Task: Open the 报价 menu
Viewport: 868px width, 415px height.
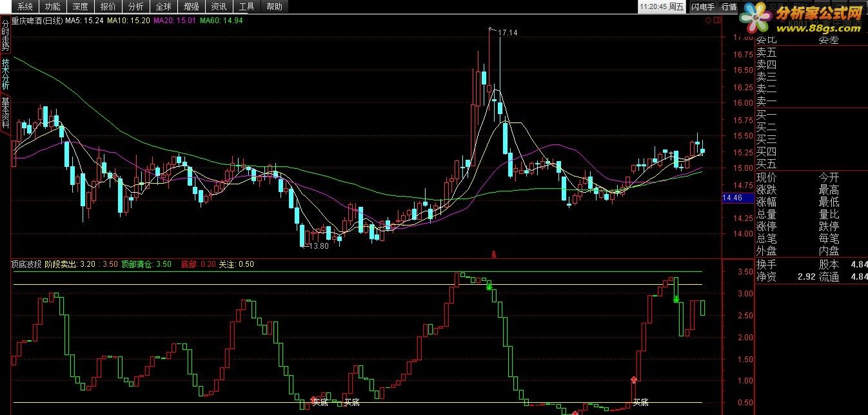Action: coord(108,6)
